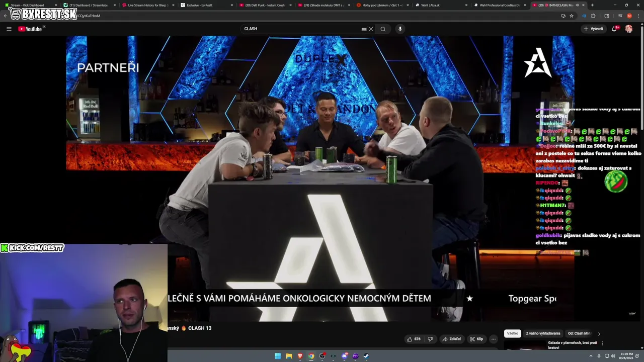Open Brave browser from the taskbar
Viewport: 644px width, 362px height.
(x=300, y=356)
